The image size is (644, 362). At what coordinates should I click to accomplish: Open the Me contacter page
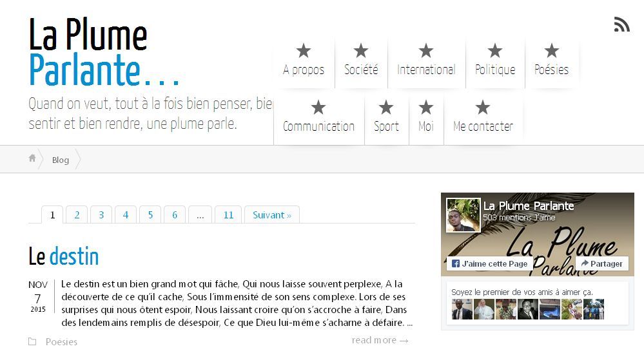[x=483, y=126]
